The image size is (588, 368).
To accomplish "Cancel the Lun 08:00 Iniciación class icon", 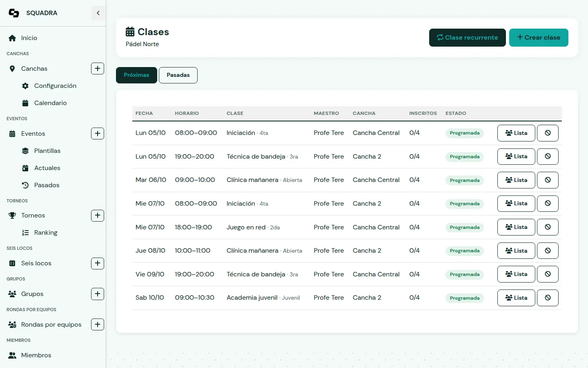I will (x=548, y=133).
